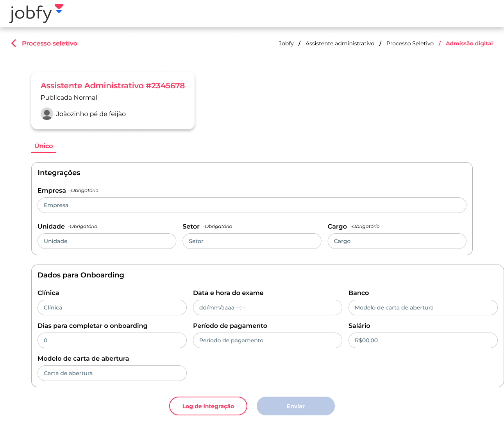Open Período de pagamento field
The image size is (504, 431).
(x=267, y=340)
